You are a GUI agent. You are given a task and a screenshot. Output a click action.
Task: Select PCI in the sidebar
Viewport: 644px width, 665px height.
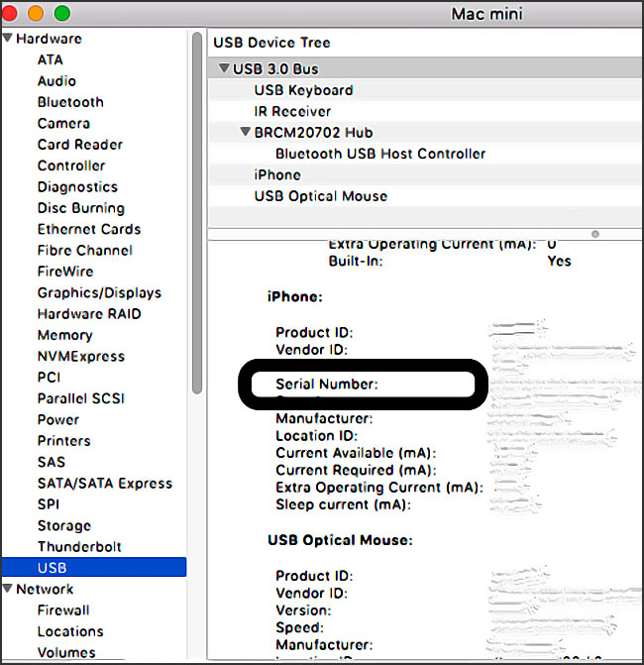[x=49, y=378]
